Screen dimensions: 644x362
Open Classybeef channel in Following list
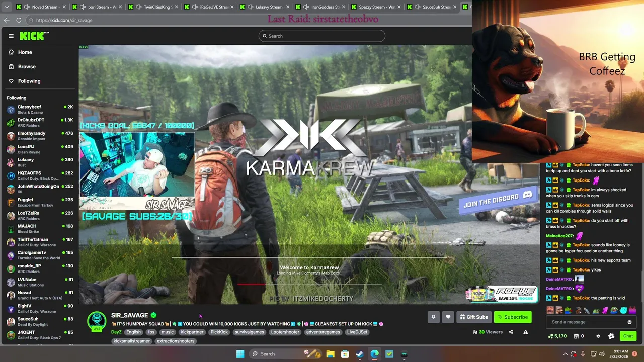(x=39, y=109)
